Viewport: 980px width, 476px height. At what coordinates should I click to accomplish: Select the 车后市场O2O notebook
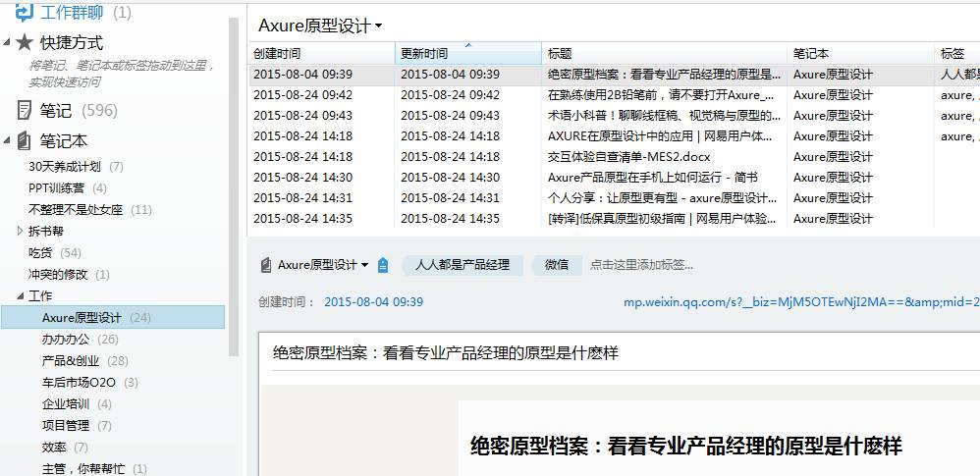[x=90, y=383]
